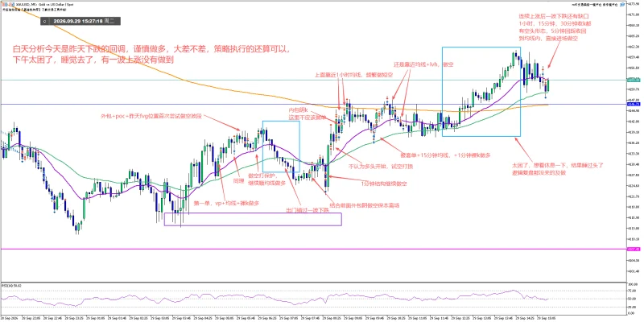Click the round dot icon on the clock widget
The height and width of the screenshot is (322, 644).
point(46,20)
